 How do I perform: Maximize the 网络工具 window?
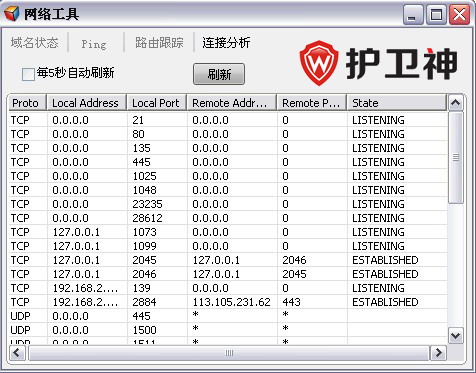[x=436, y=15]
